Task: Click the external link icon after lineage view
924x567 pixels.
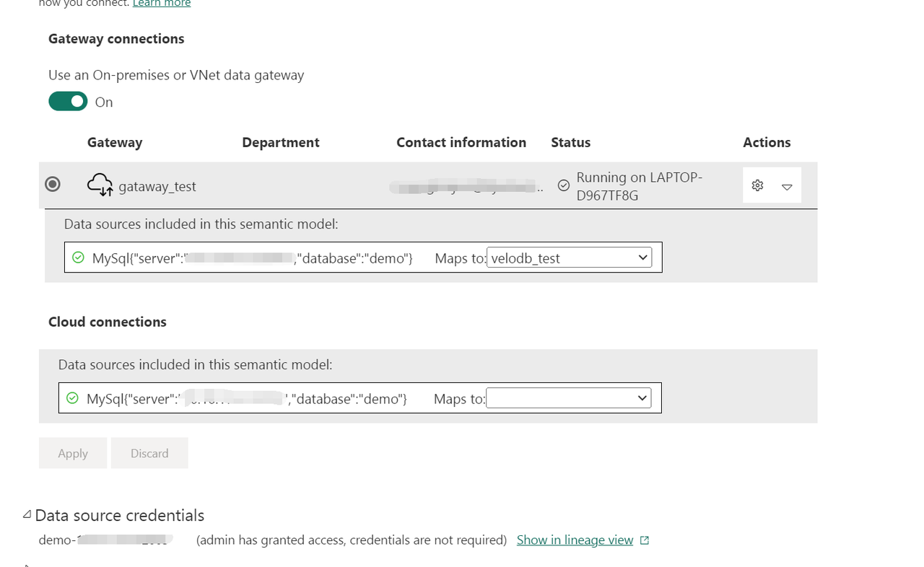Action: pyautogui.click(x=645, y=540)
